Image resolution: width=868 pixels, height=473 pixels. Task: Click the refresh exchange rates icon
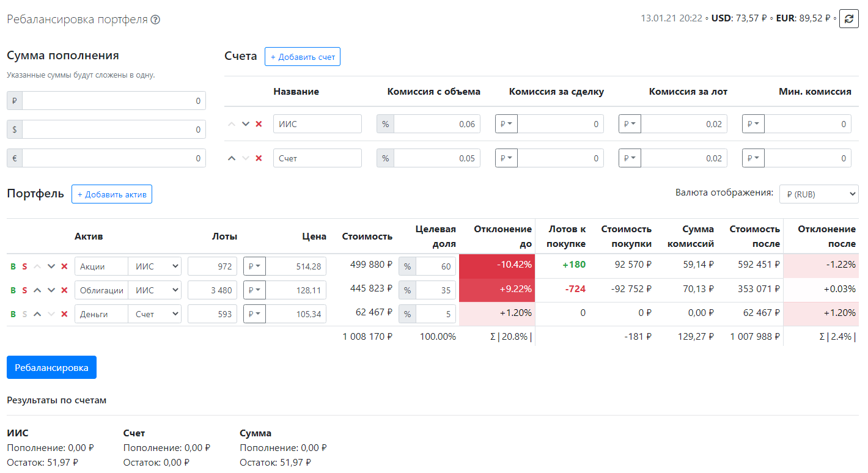[848, 19]
